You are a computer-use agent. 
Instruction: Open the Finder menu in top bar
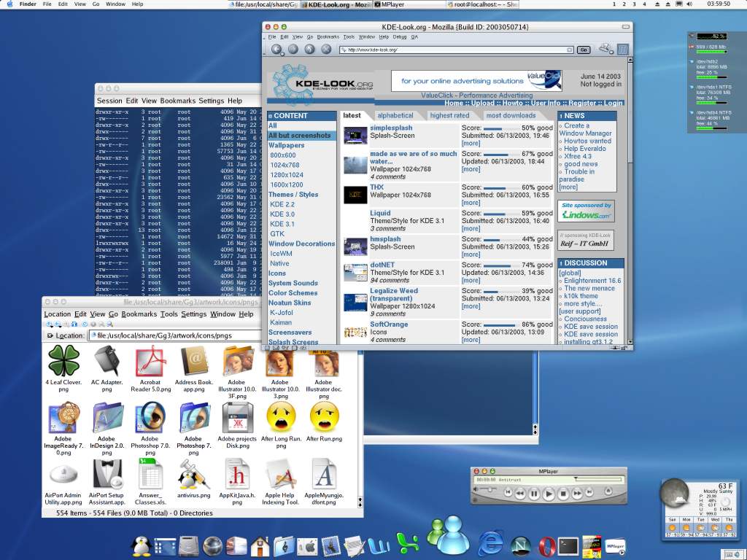28,4
